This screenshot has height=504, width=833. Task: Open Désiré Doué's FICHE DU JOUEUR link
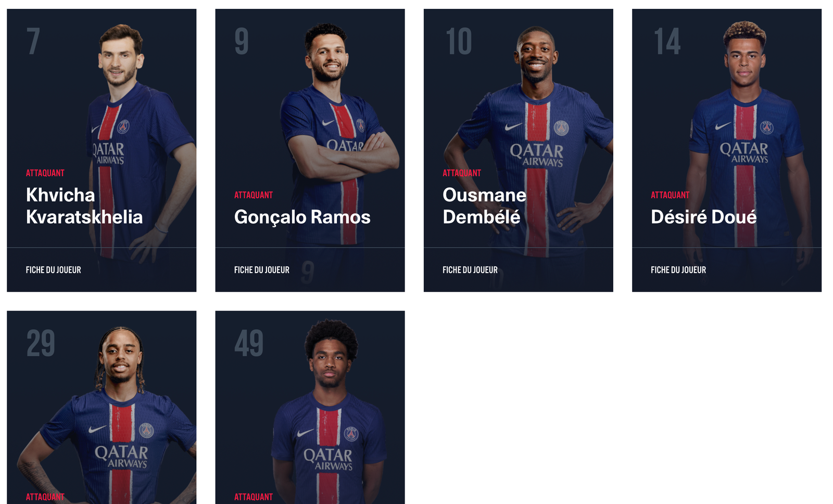(x=678, y=270)
